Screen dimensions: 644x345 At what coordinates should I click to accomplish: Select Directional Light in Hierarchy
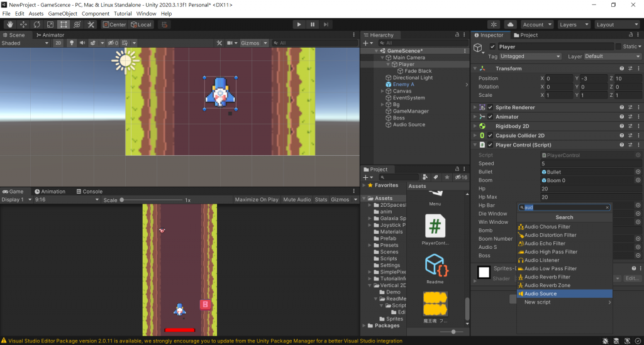pos(413,78)
